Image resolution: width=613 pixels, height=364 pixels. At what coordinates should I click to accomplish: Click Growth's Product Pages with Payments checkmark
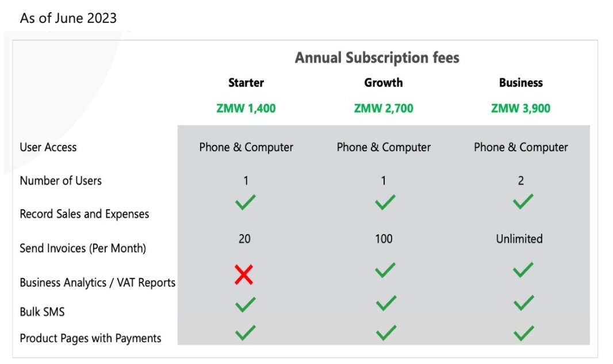point(386,333)
